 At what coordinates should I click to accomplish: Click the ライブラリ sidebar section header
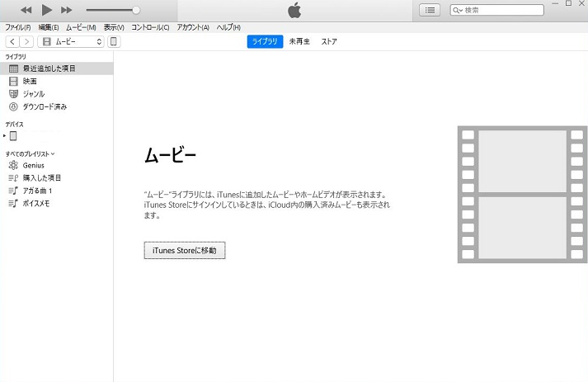(x=16, y=57)
